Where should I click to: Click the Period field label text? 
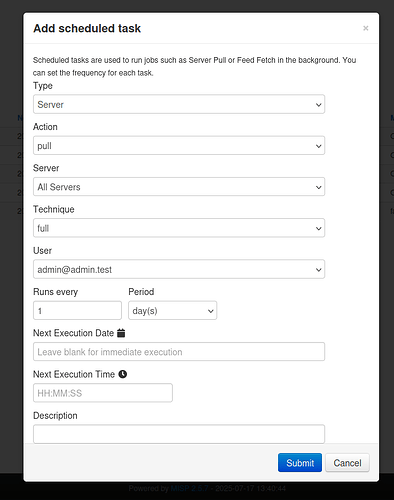tap(141, 292)
